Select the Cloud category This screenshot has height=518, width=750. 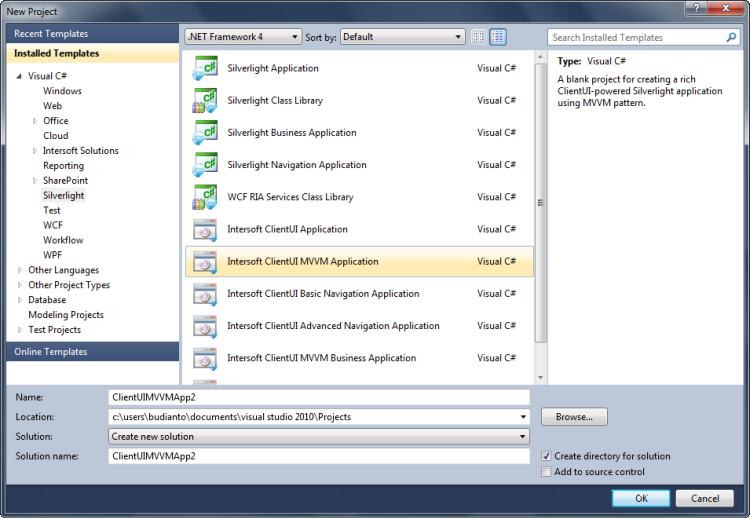pyautogui.click(x=55, y=136)
